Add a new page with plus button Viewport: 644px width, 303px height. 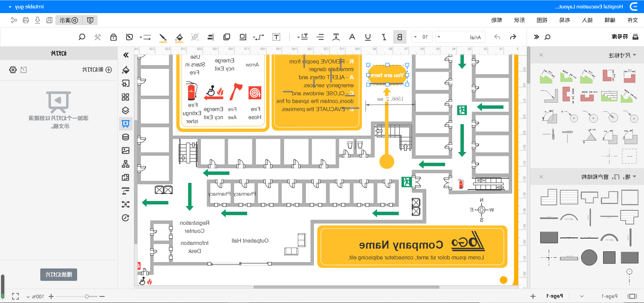coord(533,296)
